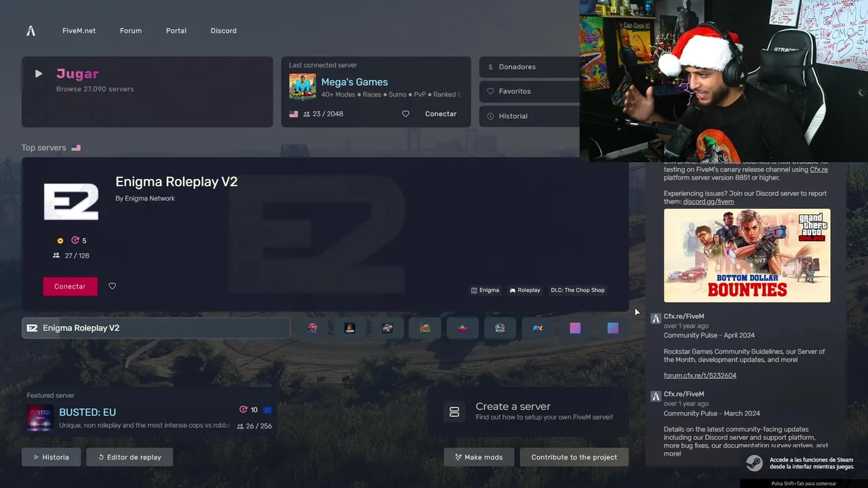Click the Enigma map tag

tap(485, 290)
